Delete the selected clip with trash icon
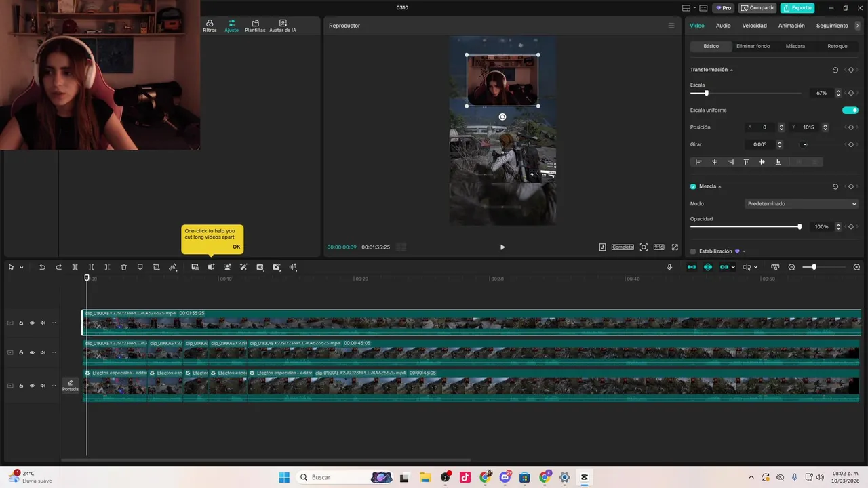The height and width of the screenshot is (488, 868). click(x=123, y=267)
